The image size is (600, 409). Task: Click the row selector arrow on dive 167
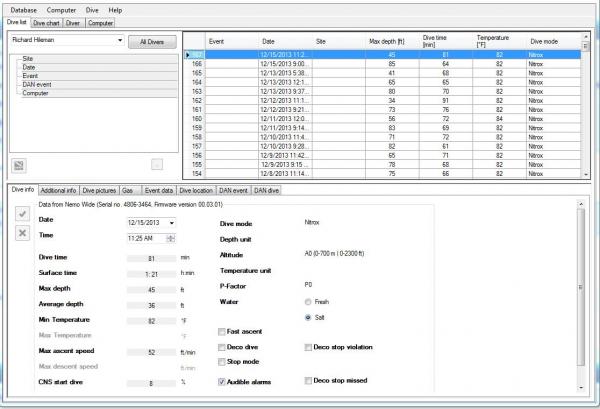pos(189,54)
